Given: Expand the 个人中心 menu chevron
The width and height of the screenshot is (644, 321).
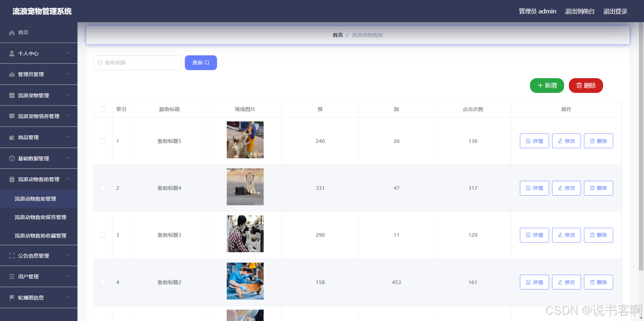Looking at the screenshot, I should tap(68, 53).
